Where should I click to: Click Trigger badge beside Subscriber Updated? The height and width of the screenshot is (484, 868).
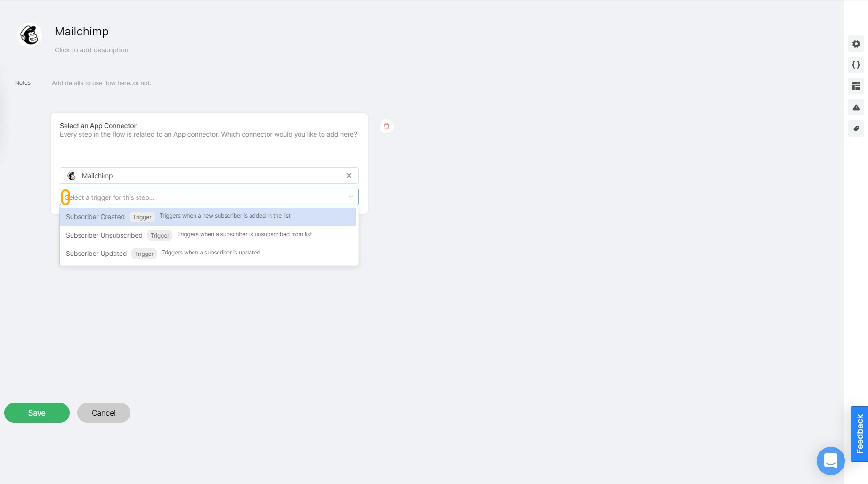144,254
